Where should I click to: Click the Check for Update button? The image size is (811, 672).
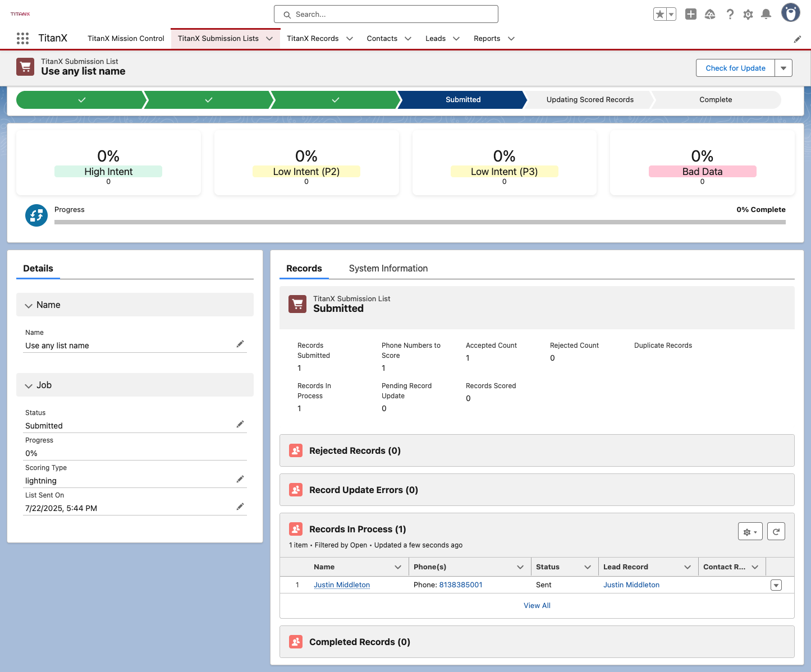[x=735, y=68]
